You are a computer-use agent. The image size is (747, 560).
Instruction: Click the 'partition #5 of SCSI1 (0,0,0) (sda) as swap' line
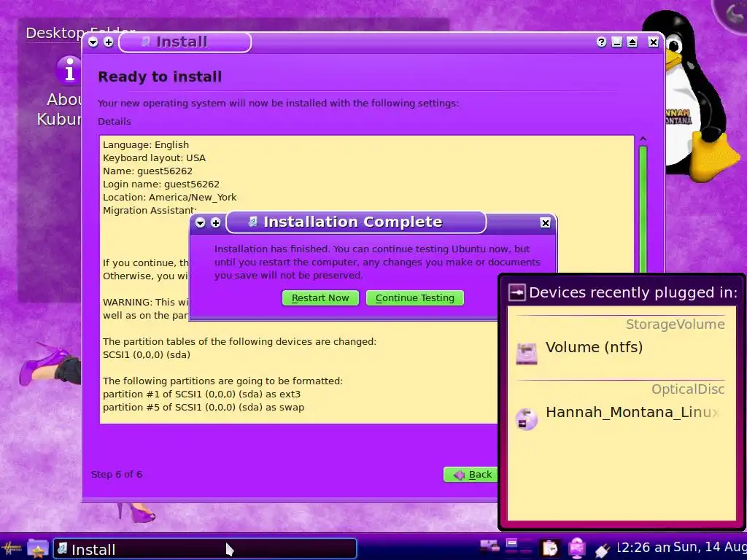(x=204, y=408)
